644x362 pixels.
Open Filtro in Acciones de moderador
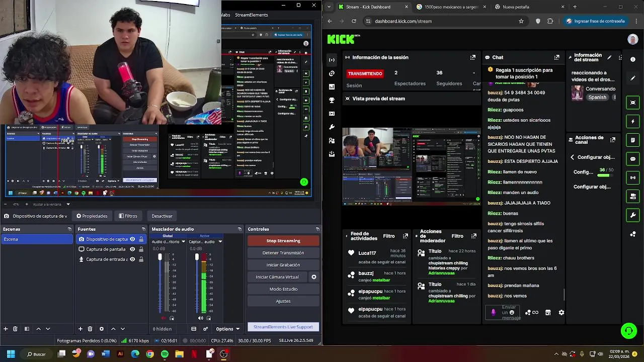pyautogui.click(x=457, y=236)
